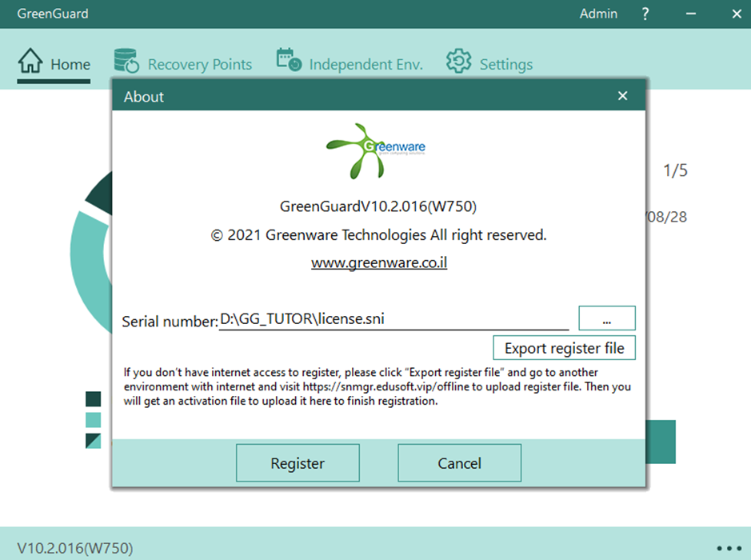Image resolution: width=751 pixels, height=560 pixels.
Task: Go to the Independent Env. tab
Action: click(366, 65)
